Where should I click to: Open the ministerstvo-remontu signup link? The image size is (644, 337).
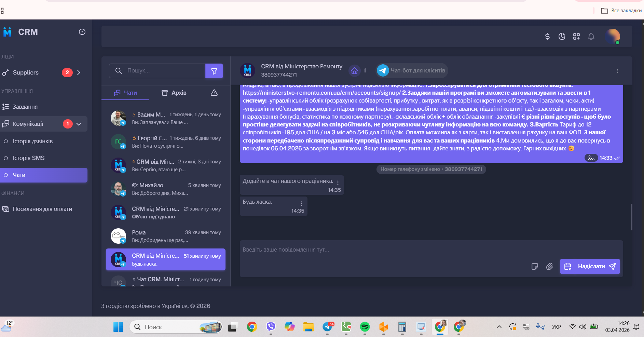pos(321,93)
